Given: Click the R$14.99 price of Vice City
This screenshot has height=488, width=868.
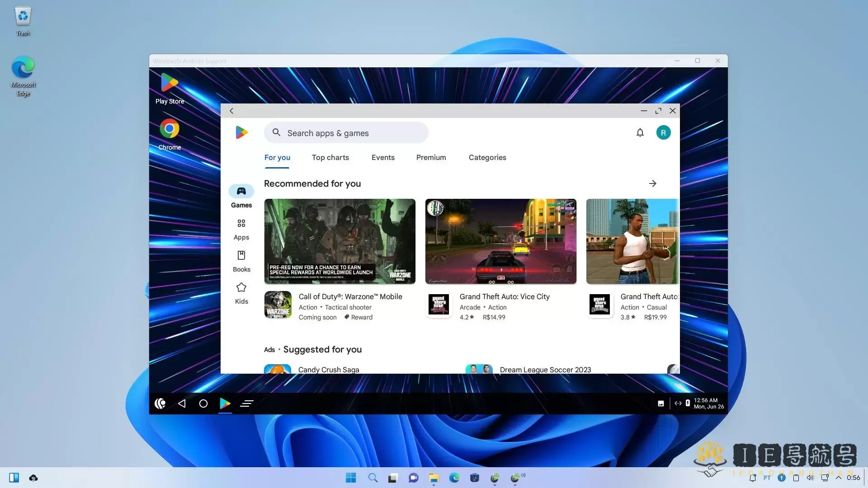Looking at the screenshot, I should [x=494, y=317].
